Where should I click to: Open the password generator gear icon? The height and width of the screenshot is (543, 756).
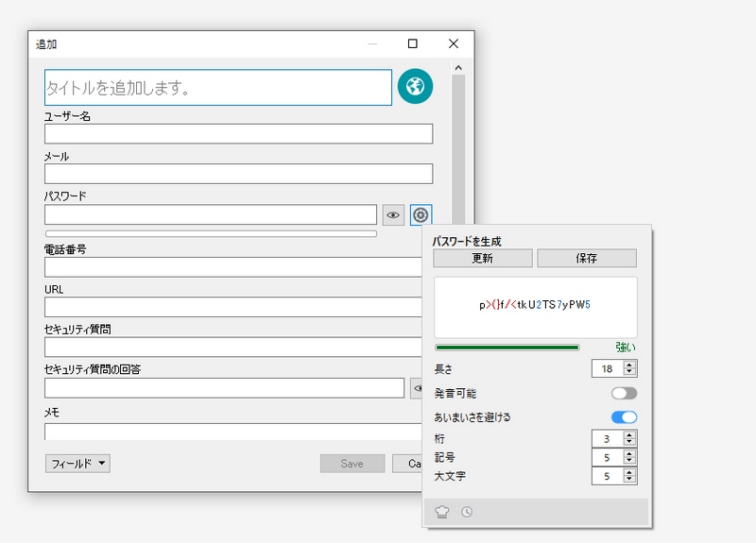point(421,215)
